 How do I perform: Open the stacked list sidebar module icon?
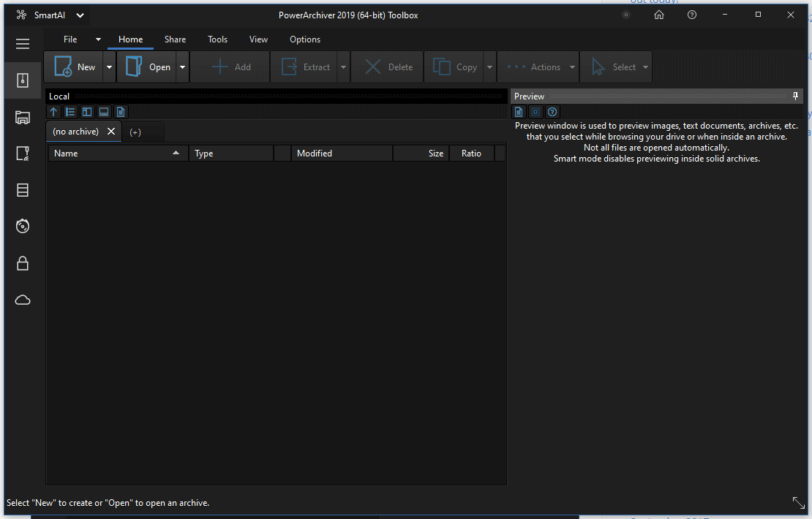(x=22, y=190)
